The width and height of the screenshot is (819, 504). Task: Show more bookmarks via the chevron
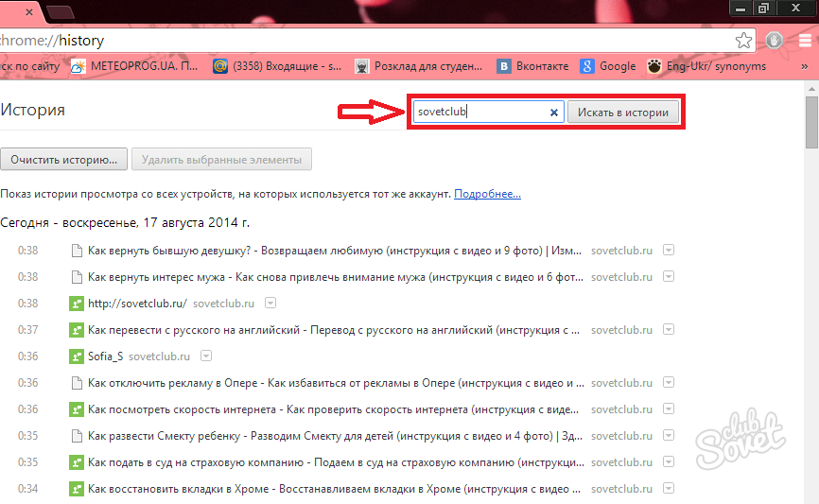coord(805,66)
